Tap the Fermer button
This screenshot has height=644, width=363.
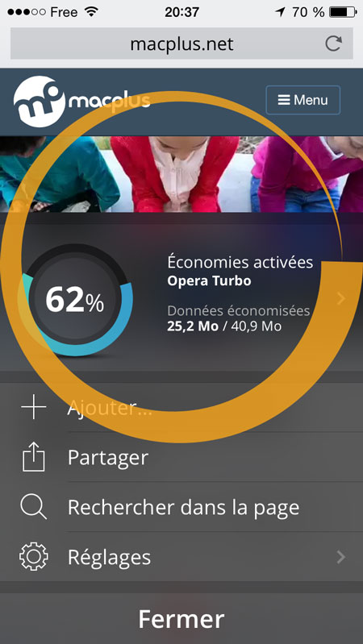click(181, 618)
